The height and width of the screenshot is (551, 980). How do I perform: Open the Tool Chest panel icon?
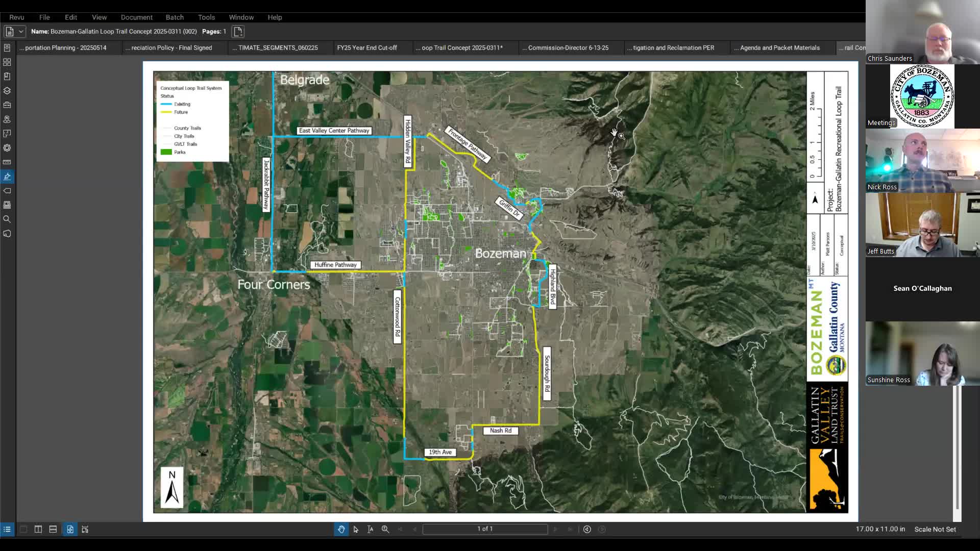(x=7, y=105)
